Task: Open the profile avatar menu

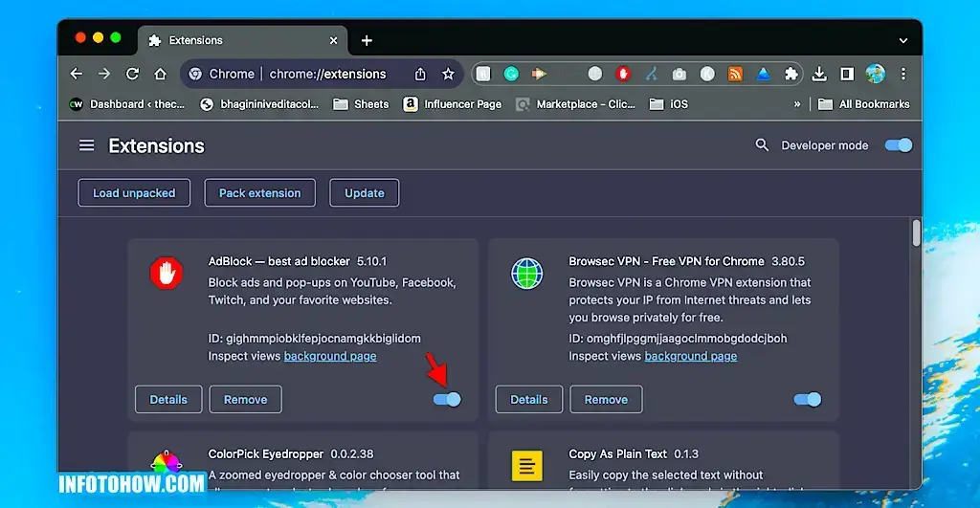Action: click(875, 74)
